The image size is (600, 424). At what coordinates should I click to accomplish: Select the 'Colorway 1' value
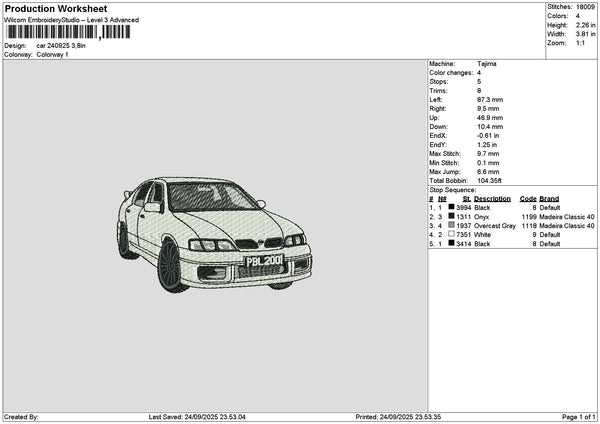point(52,55)
